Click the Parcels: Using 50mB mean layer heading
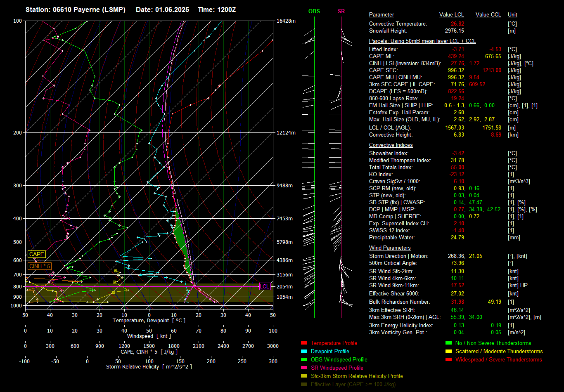564x392 pixels. (422, 41)
